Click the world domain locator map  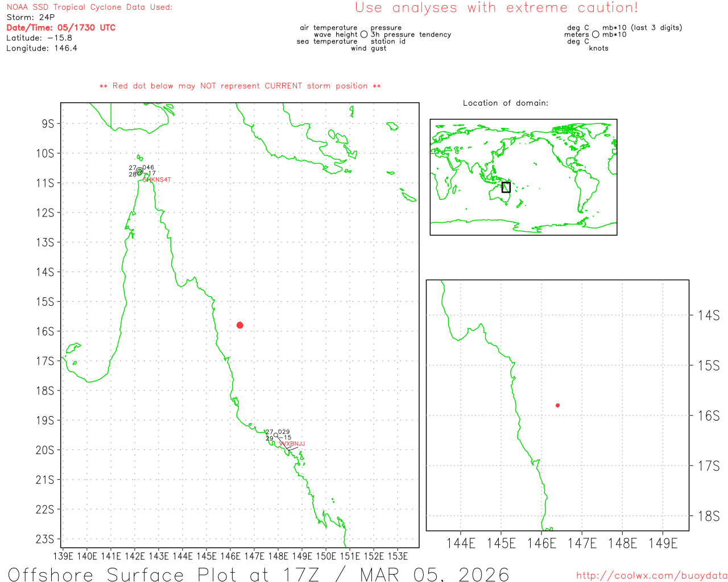(523, 177)
